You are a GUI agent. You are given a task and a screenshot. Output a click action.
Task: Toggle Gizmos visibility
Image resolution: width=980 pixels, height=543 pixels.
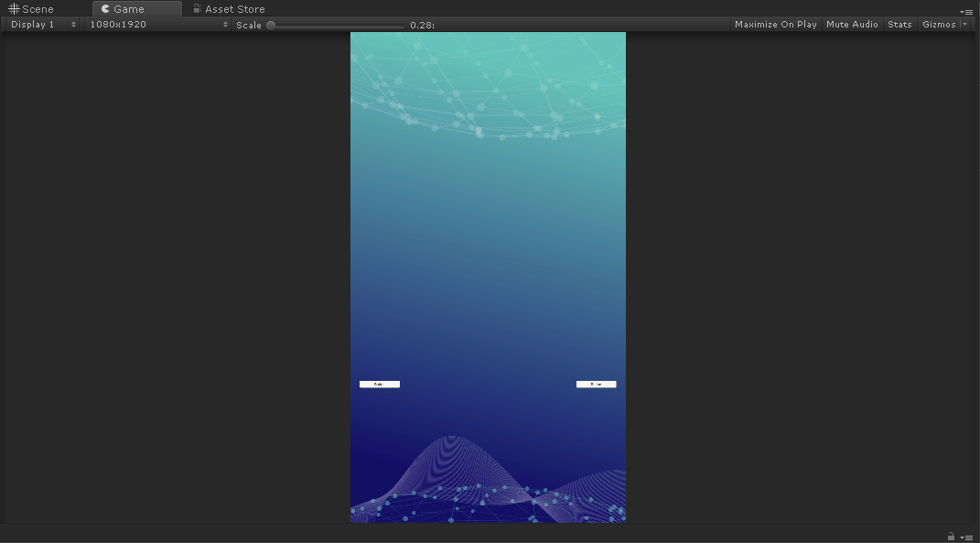click(x=939, y=25)
